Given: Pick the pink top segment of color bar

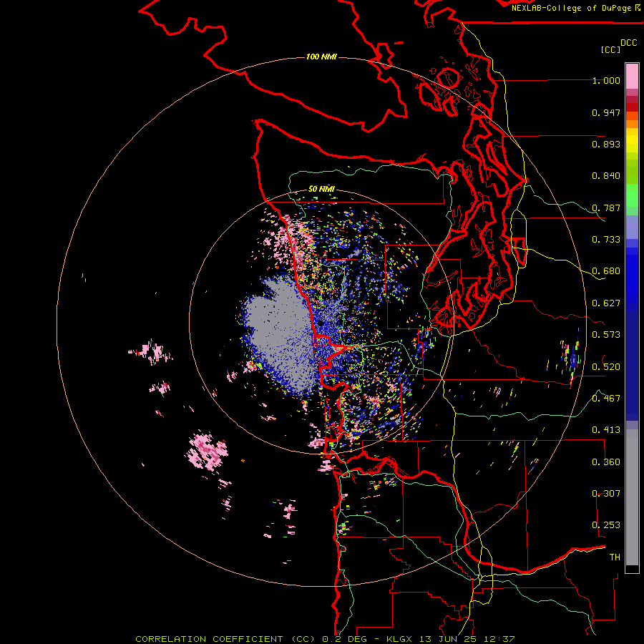Looking at the screenshot, I should [632, 76].
